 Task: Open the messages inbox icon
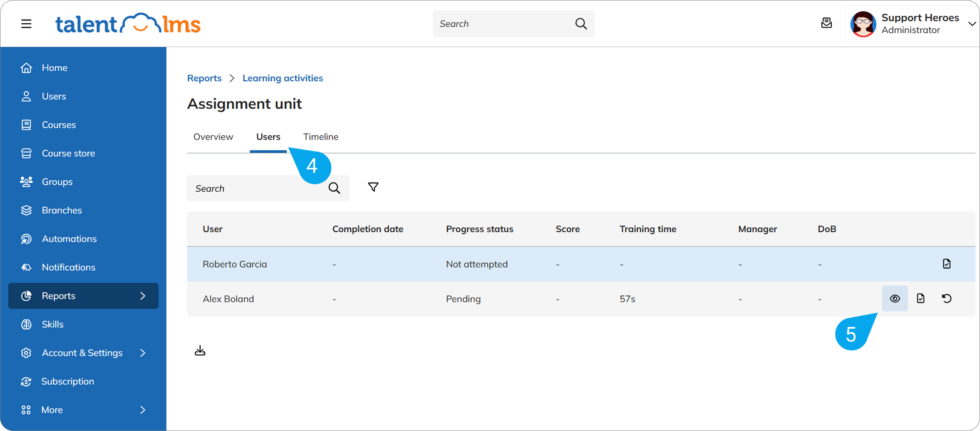pos(826,23)
